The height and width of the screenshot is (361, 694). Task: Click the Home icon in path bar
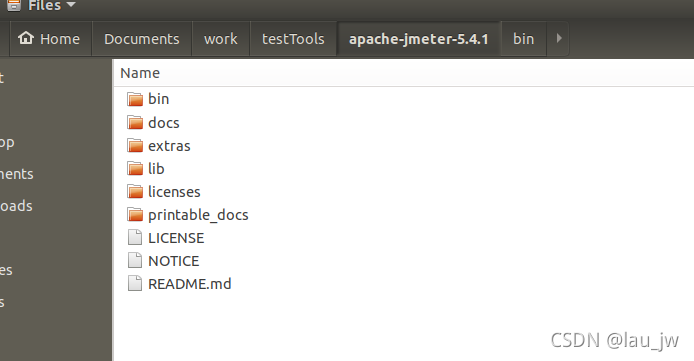tap(26, 38)
